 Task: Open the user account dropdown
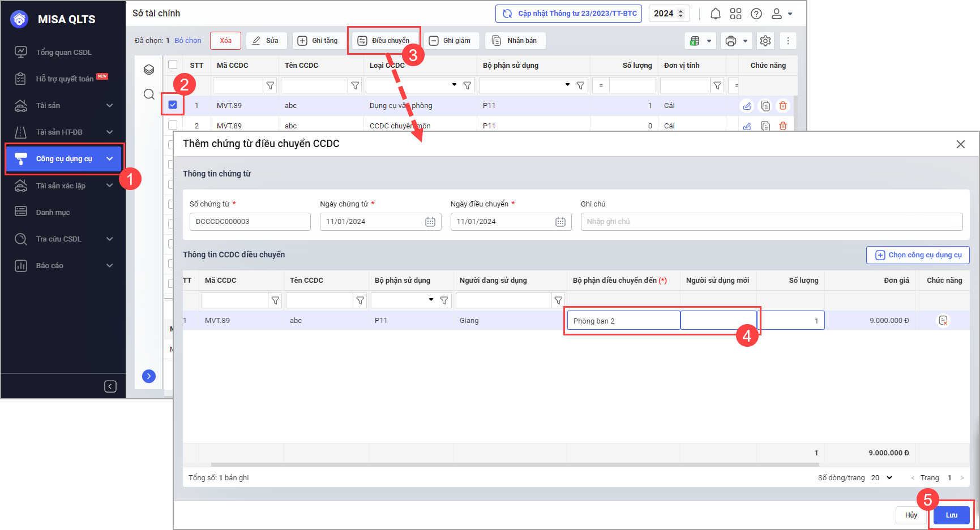click(782, 14)
